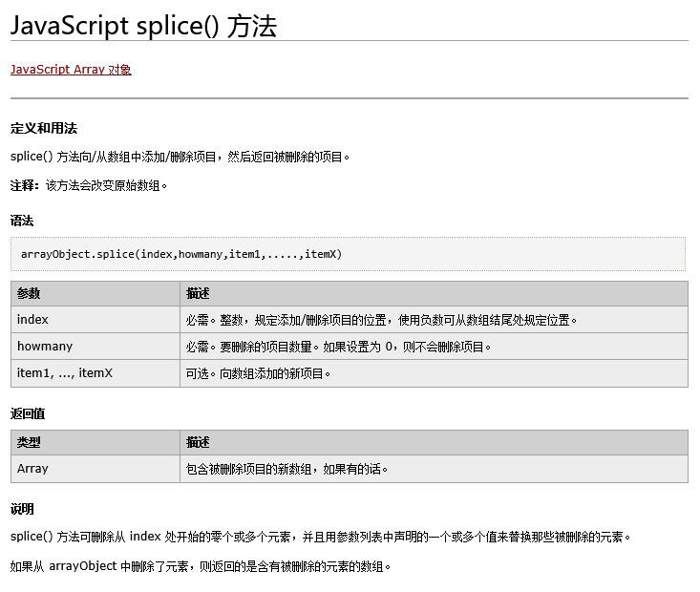Click the index description starting with 必需。整数
The image size is (700, 592).
tap(381, 320)
